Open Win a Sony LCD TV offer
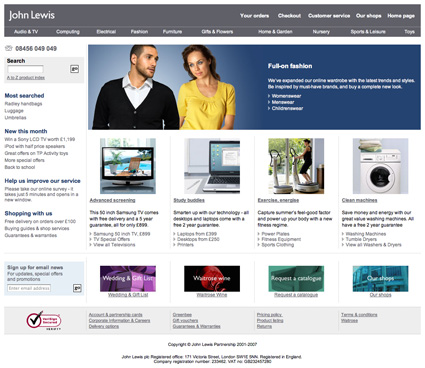The height and width of the screenshot is (368, 425). (40, 139)
